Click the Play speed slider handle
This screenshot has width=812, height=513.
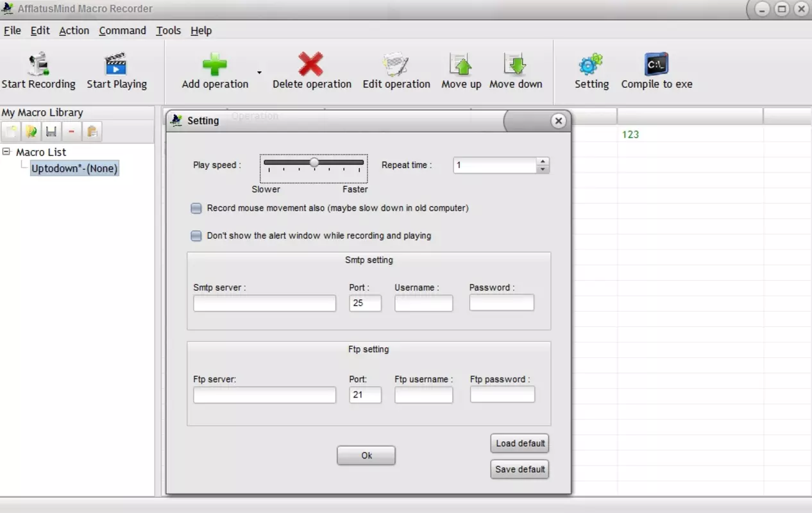(x=314, y=163)
